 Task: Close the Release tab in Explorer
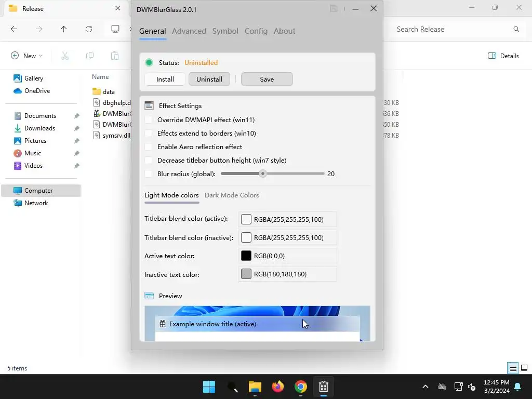[117, 8]
